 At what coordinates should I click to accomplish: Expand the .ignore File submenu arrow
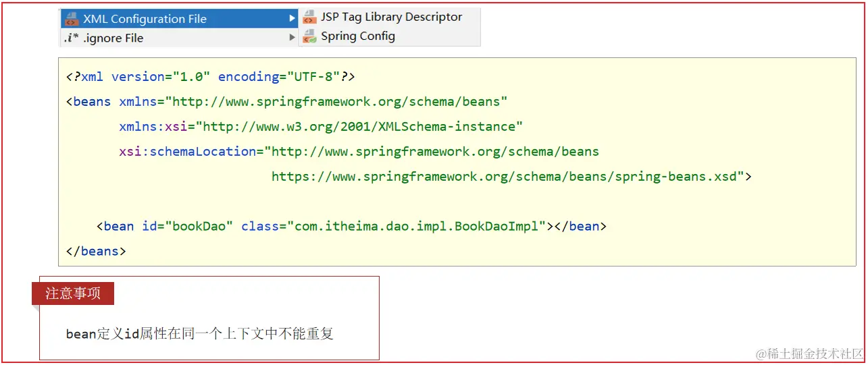click(292, 38)
